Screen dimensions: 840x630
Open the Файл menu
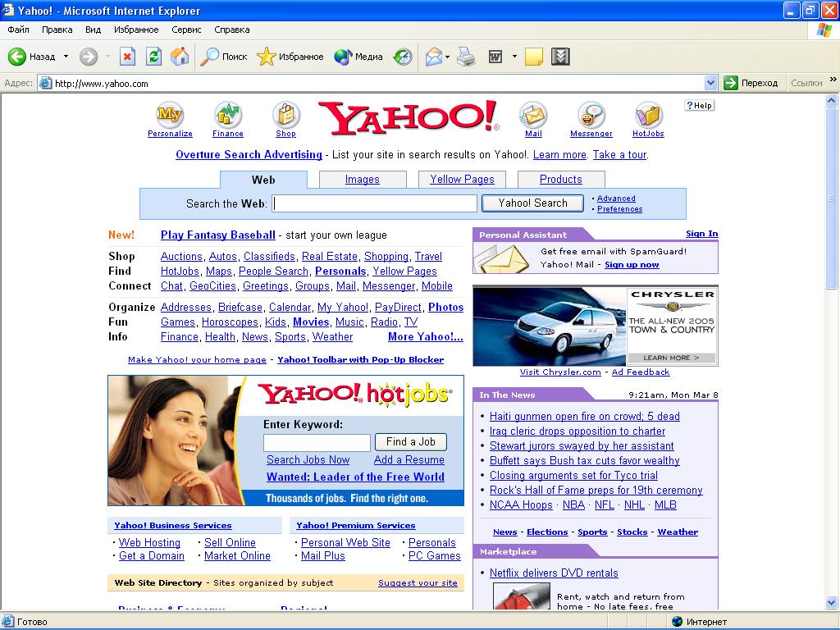18,30
